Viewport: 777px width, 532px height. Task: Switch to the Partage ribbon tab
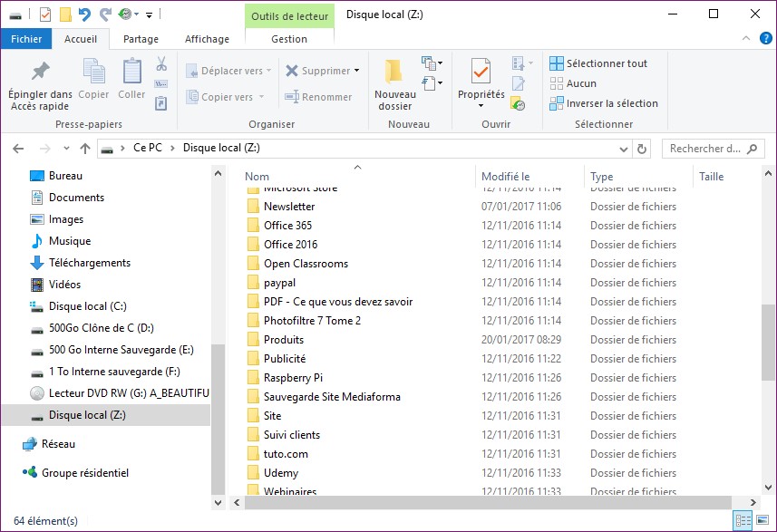pyautogui.click(x=141, y=39)
